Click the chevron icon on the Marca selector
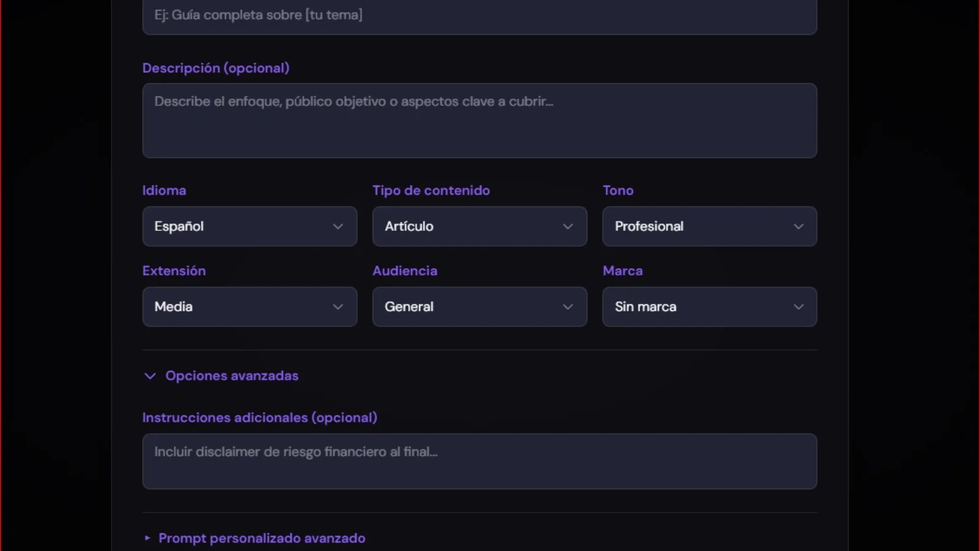 [799, 307]
